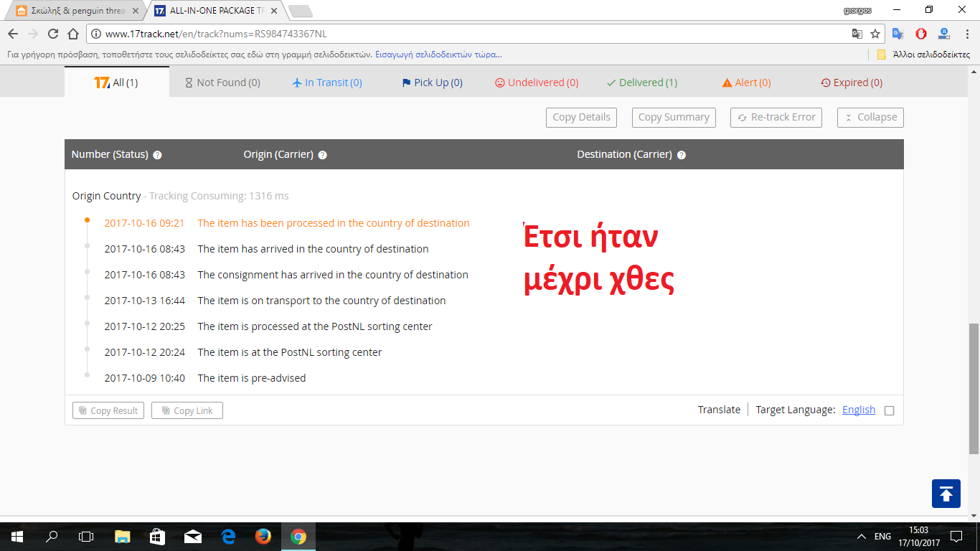Select 'The item is on transport' entry
980x551 pixels.
[x=321, y=301]
